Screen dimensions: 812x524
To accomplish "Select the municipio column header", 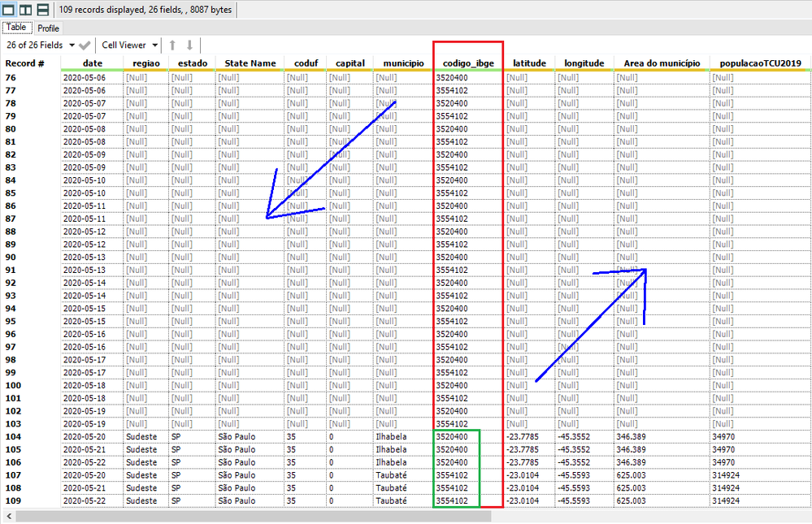I will coord(403,63).
